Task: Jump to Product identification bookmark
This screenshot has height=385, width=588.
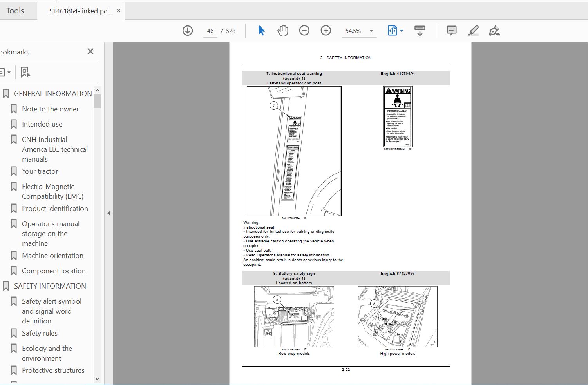Action: (x=55, y=209)
